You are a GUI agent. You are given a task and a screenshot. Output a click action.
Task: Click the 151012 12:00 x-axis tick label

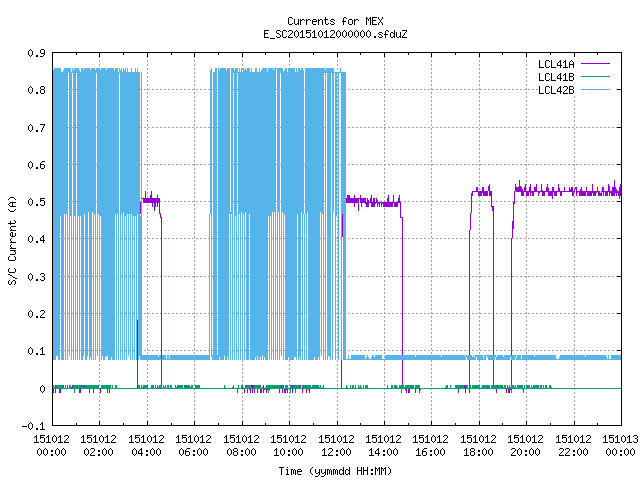pyautogui.click(x=336, y=446)
